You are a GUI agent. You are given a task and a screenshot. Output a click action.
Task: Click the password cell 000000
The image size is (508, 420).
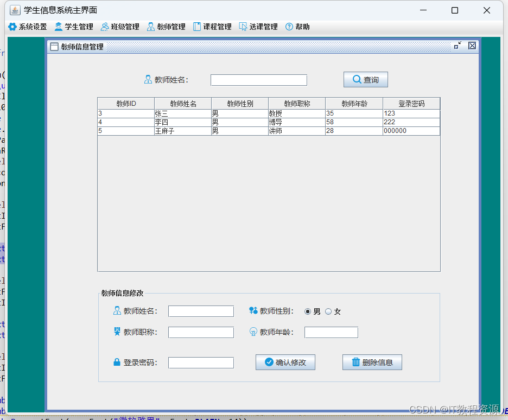[411, 131]
